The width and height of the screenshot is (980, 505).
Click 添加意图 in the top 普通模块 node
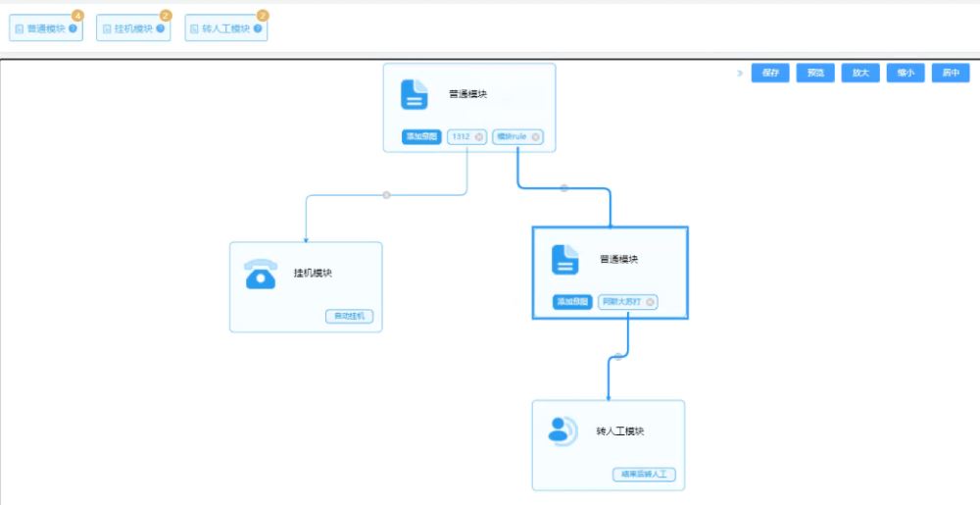(423, 137)
